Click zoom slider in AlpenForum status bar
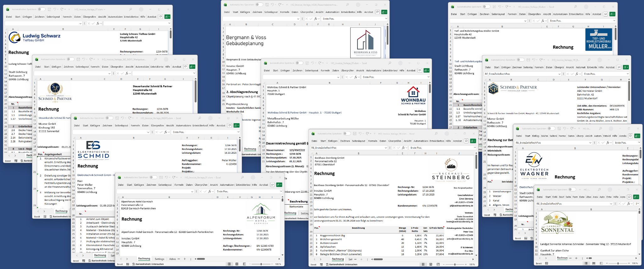This screenshot has width=644, height=269. [261, 264]
